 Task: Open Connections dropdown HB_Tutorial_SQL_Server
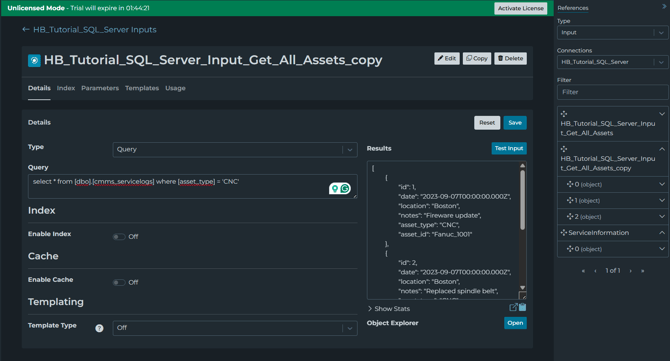pos(613,62)
